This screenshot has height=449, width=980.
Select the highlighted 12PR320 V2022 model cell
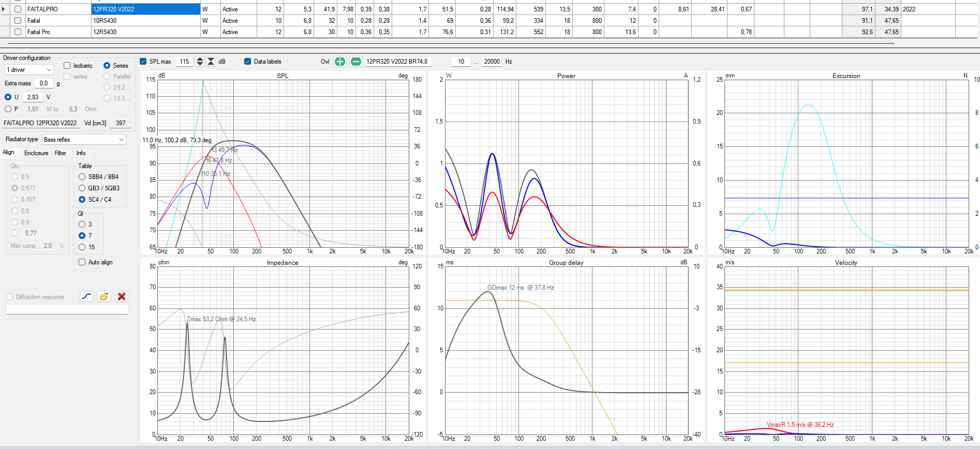pos(146,9)
